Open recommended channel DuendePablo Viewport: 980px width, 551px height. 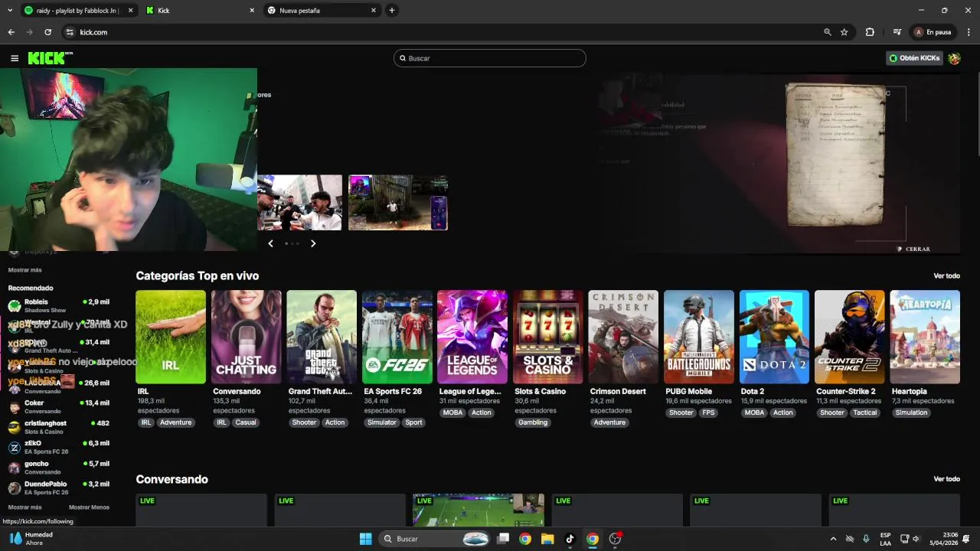point(60,487)
